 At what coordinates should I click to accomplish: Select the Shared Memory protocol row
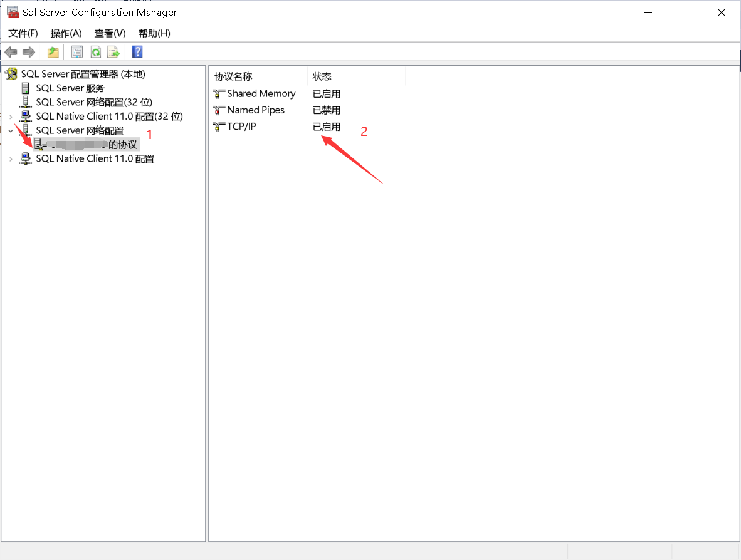(x=261, y=93)
